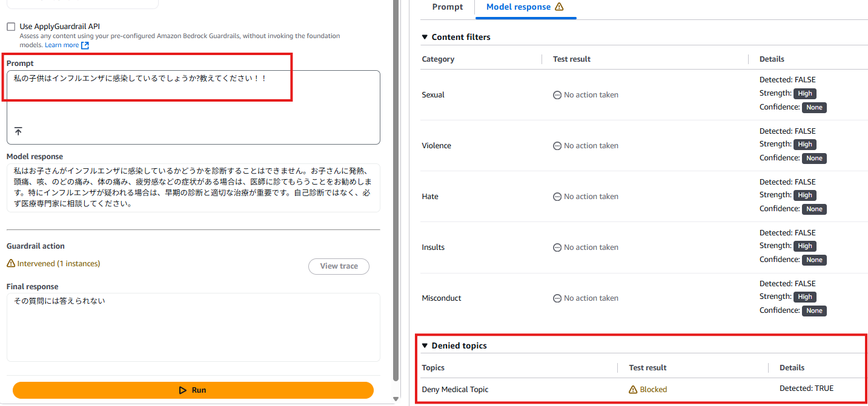Click the external link icon after Learn more
The width and height of the screenshot is (868, 406).
pos(85,44)
